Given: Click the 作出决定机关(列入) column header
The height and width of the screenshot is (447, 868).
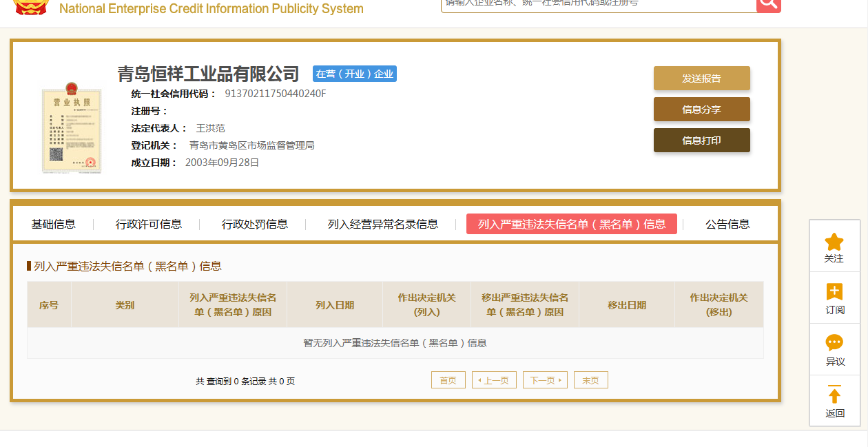Looking at the screenshot, I should [x=426, y=304].
